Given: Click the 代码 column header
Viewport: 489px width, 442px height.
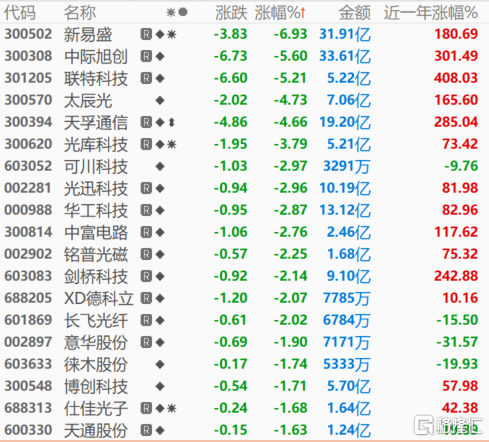Looking at the screenshot, I should 20,13.
